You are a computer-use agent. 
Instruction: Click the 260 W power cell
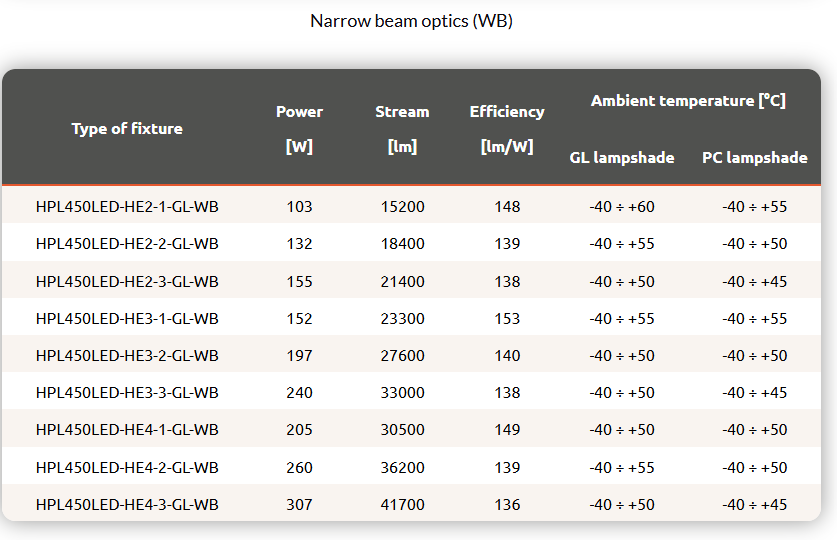[x=299, y=468]
